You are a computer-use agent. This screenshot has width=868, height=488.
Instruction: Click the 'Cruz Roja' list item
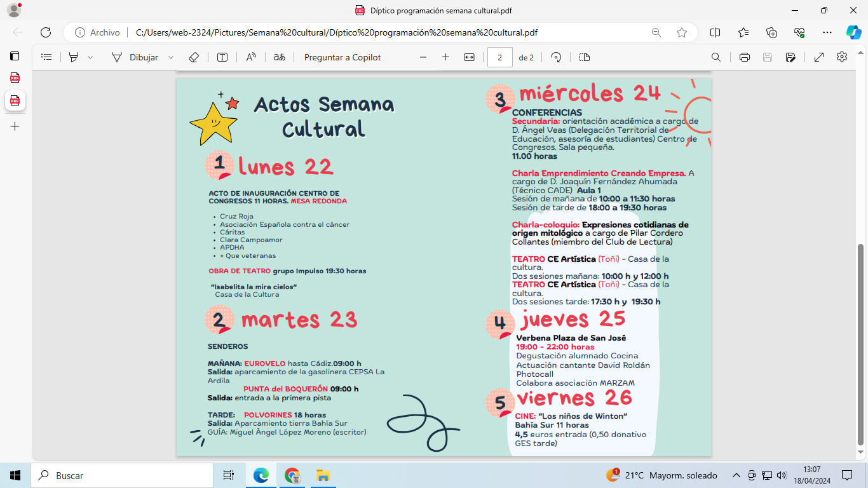pos(236,216)
